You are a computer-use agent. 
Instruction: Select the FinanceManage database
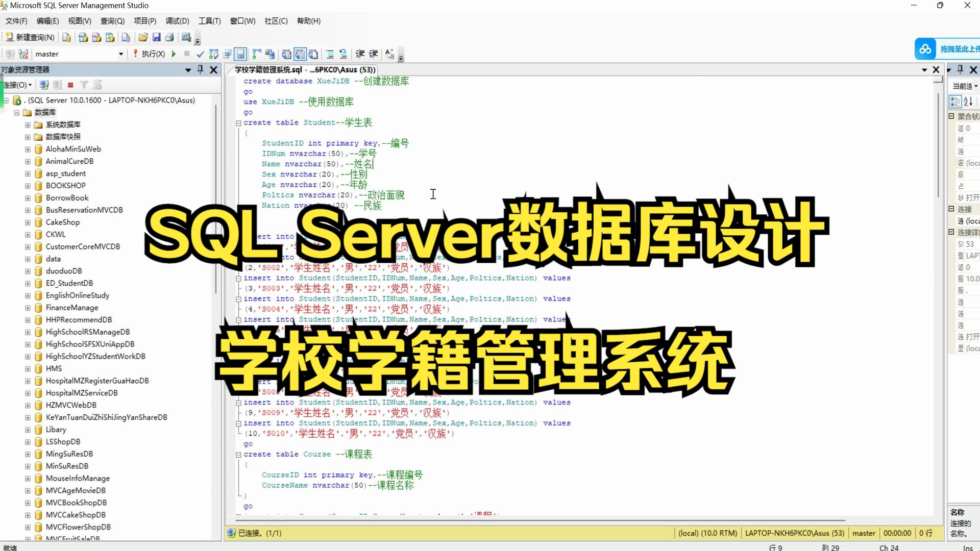(x=72, y=308)
